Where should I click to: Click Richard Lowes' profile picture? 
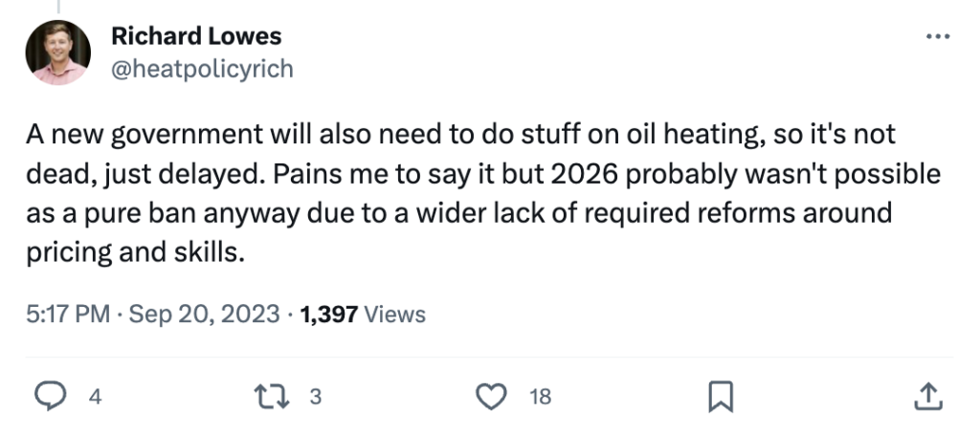58,53
